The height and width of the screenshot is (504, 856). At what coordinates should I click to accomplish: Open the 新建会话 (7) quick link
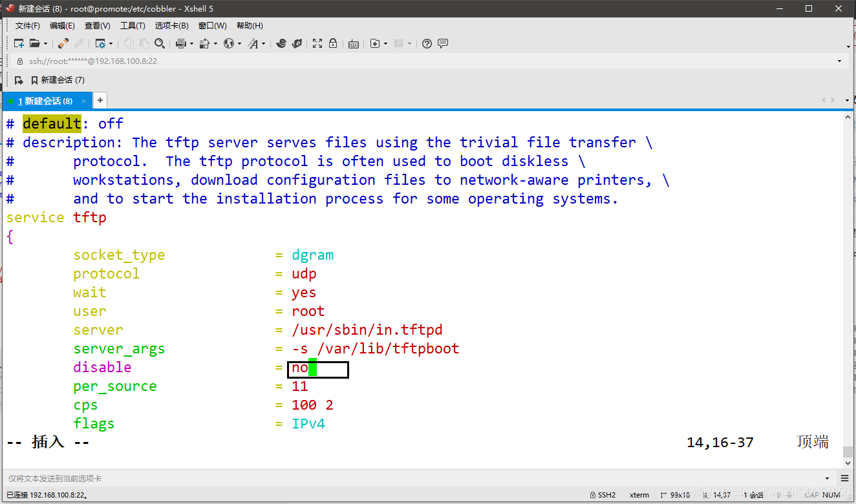[x=58, y=80]
